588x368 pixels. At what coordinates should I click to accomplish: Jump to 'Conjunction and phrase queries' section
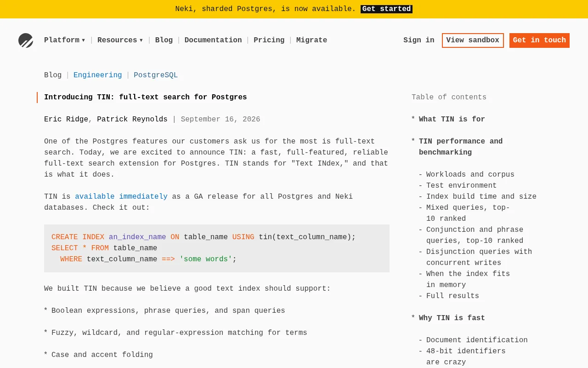point(475,235)
